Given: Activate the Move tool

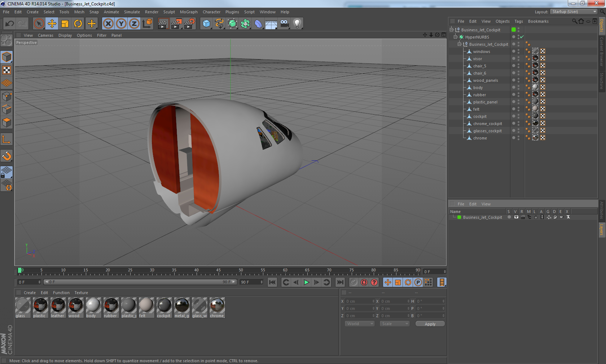Looking at the screenshot, I should tap(52, 24).
